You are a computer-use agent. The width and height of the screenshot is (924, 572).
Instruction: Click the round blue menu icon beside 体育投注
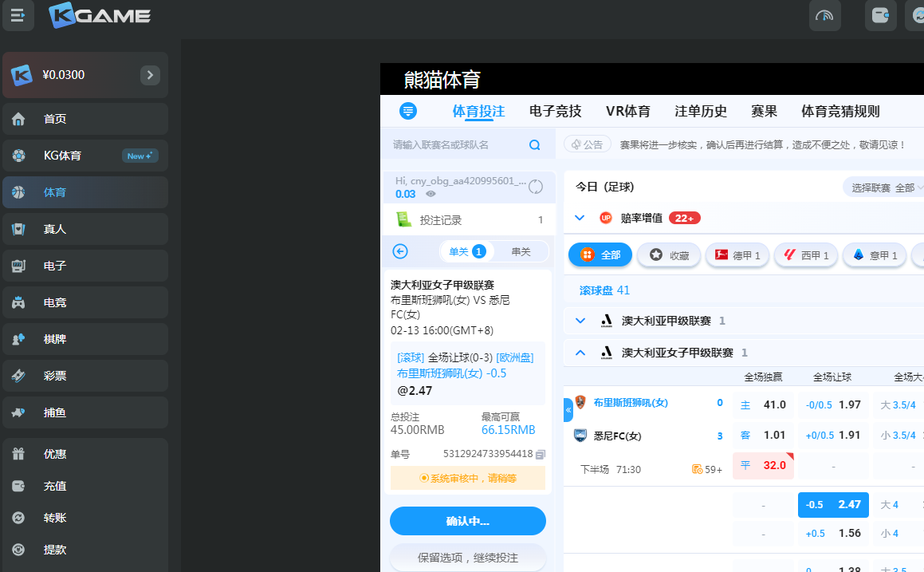coord(408,111)
